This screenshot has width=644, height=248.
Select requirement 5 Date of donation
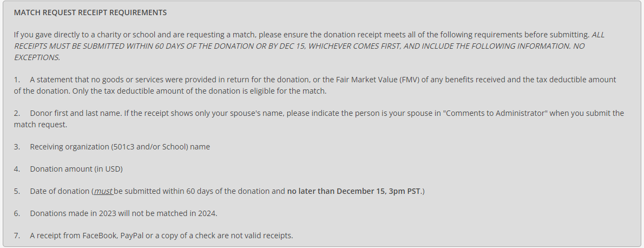219,191
